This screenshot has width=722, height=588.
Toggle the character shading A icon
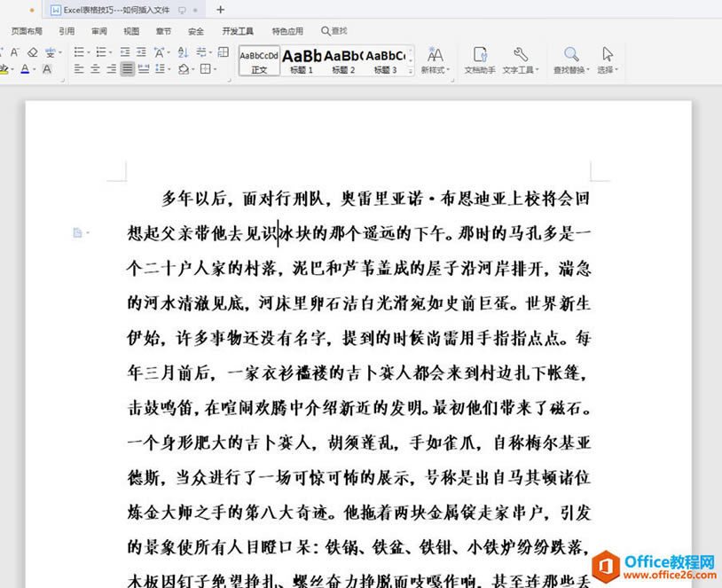pyautogui.click(x=46, y=69)
